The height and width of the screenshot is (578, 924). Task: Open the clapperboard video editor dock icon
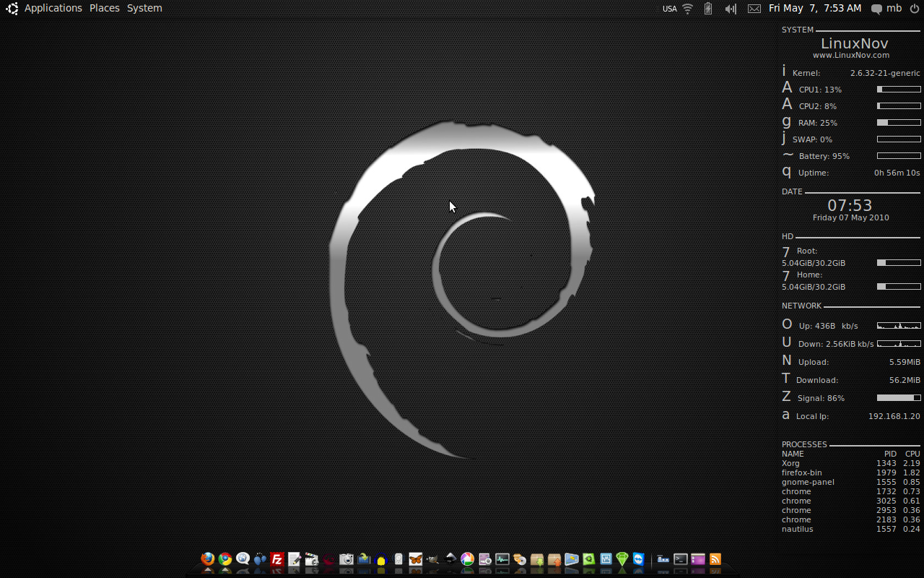[312, 559]
